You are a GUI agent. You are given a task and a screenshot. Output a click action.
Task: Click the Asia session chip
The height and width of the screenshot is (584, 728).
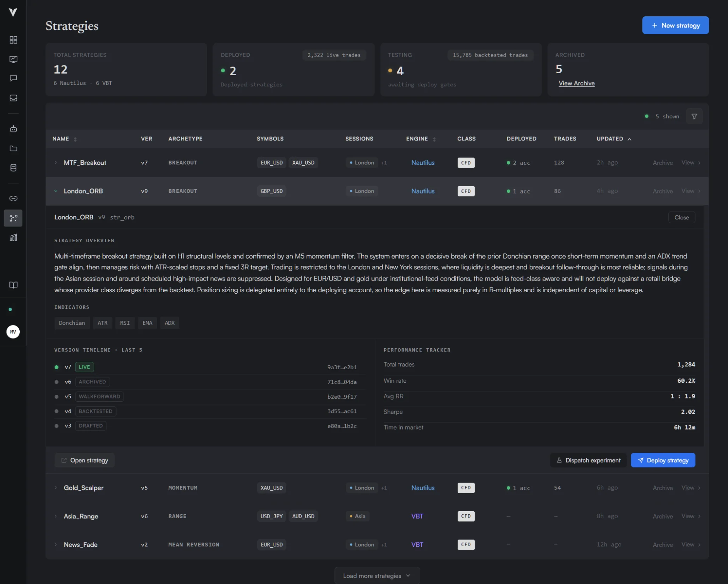pyautogui.click(x=357, y=516)
